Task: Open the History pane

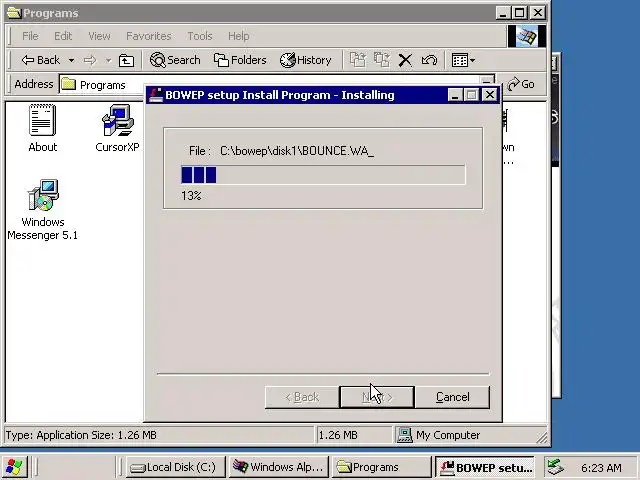Action: 305,60
